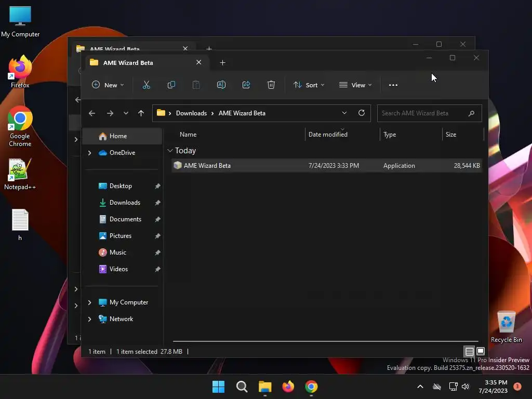Unpin Downloads using its pin icon
The width and height of the screenshot is (532, 399).
click(x=157, y=203)
